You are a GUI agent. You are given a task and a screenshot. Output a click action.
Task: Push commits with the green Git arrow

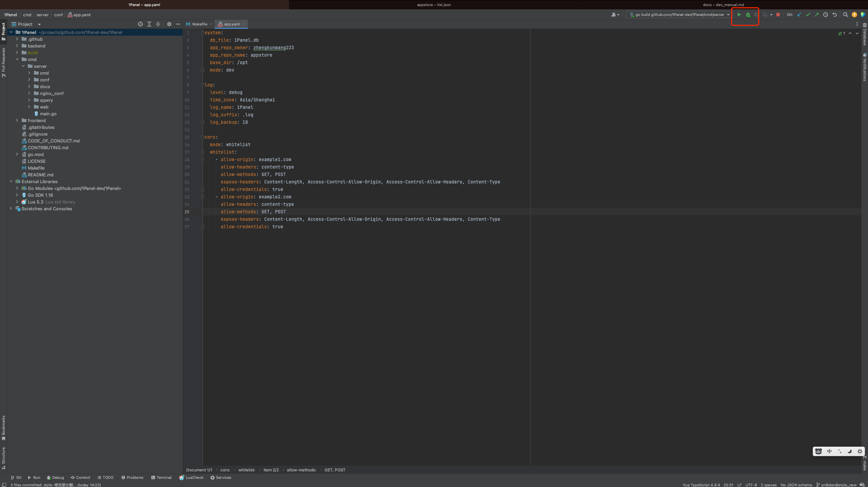click(x=817, y=15)
